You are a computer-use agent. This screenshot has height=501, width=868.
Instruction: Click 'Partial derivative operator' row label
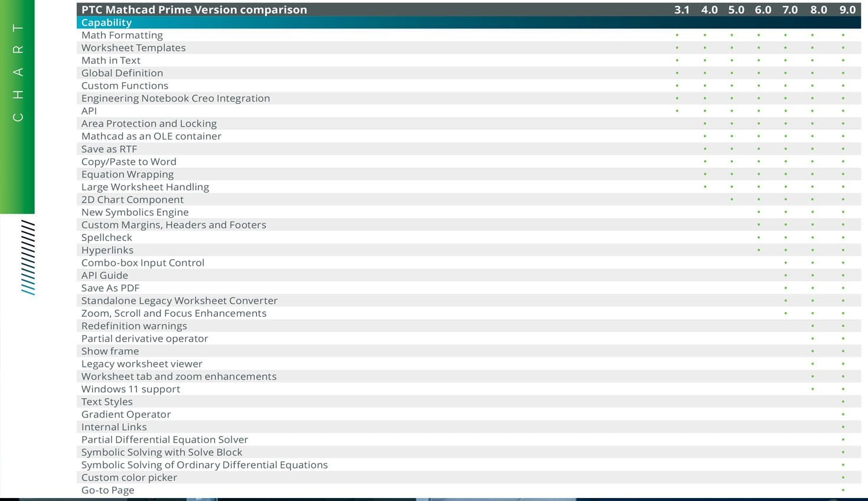coord(145,339)
